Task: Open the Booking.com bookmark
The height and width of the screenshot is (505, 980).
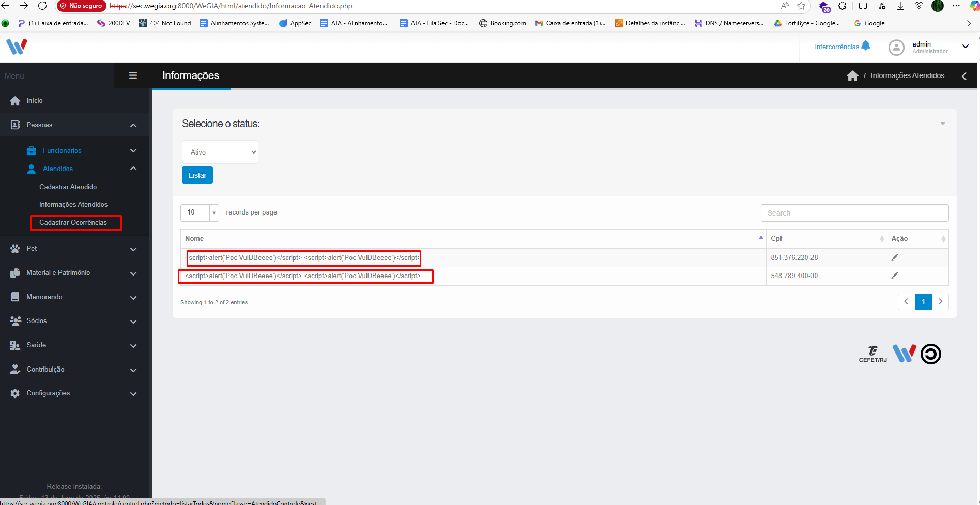Action: coord(502,23)
